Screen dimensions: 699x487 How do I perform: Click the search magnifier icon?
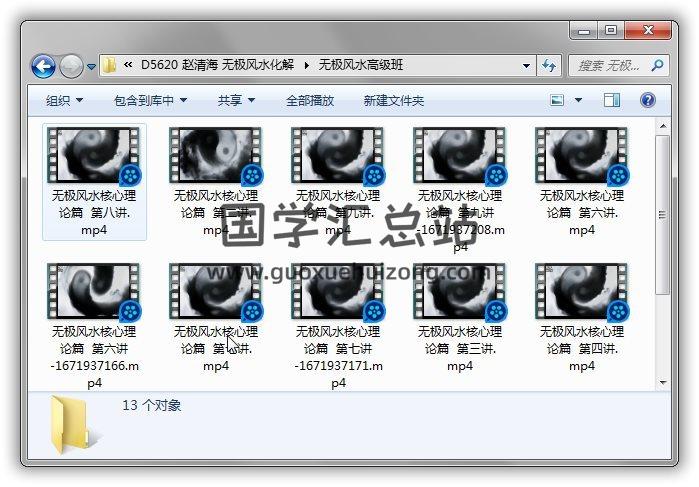pyautogui.click(x=657, y=66)
